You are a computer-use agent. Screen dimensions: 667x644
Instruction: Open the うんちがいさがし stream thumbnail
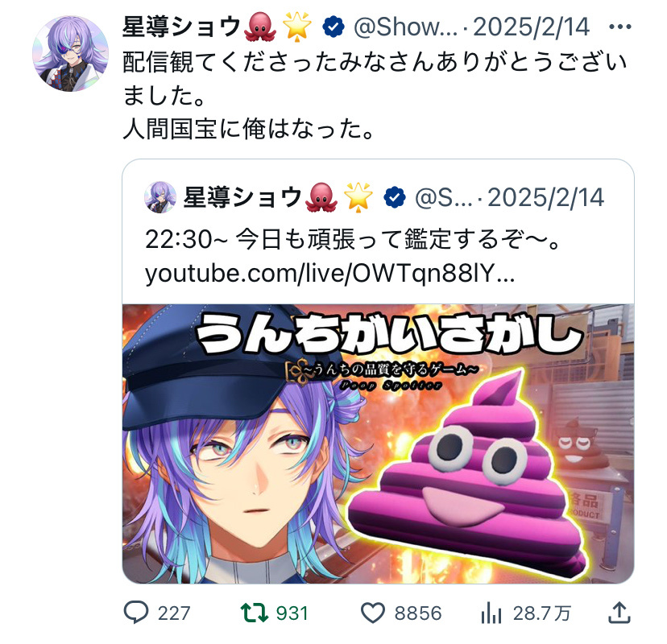click(378, 444)
